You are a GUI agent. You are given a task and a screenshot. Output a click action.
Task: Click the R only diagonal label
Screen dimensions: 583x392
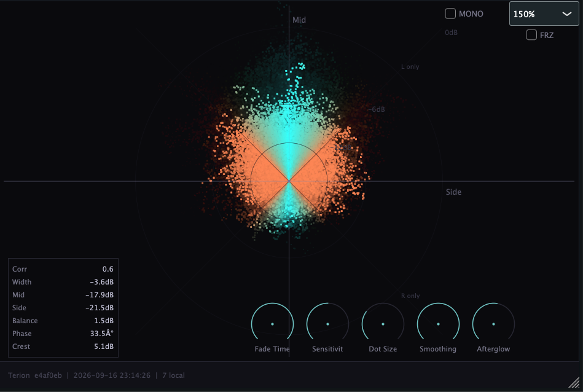[x=410, y=296]
